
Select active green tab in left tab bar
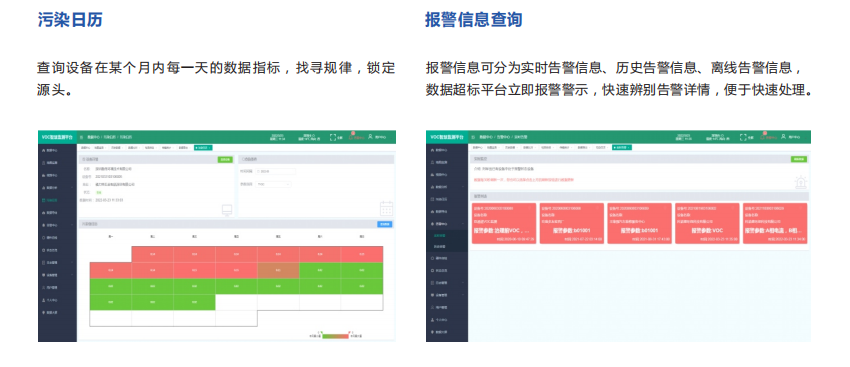[x=204, y=147]
